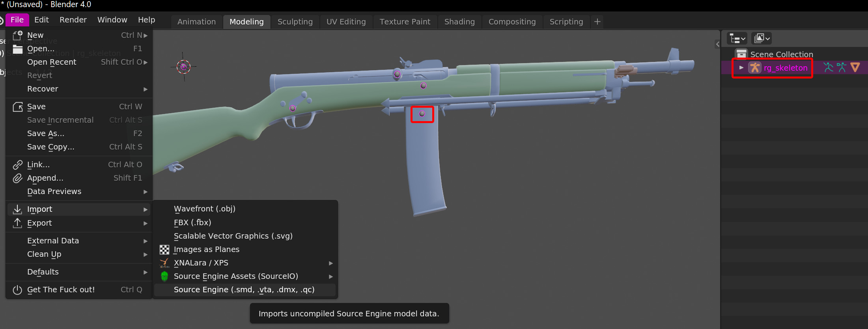Choose FBX (.fbx) import option

(245, 223)
